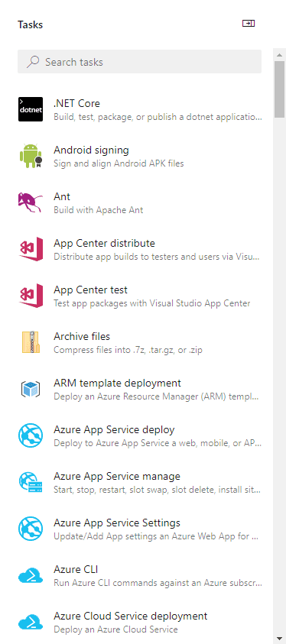Select Azure App Service deploy title
Screen dimensions: 286x644
click(114, 429)
